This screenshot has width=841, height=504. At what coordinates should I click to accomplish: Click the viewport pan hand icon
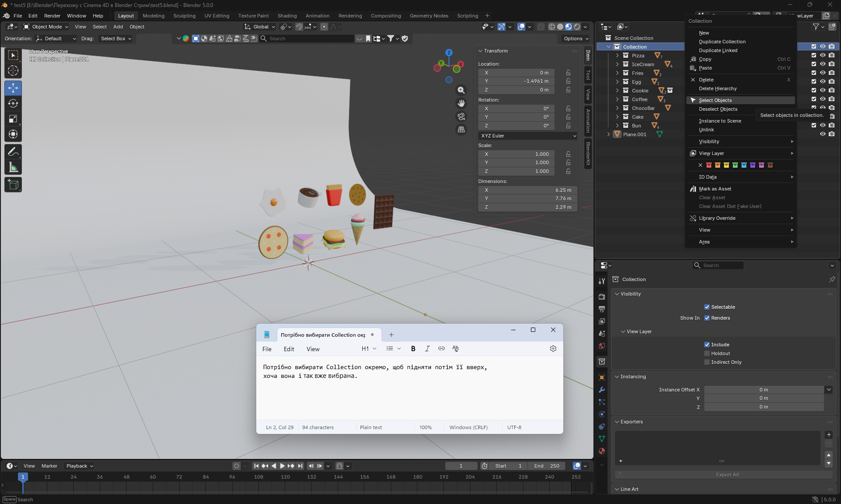(x=461, y=103)
